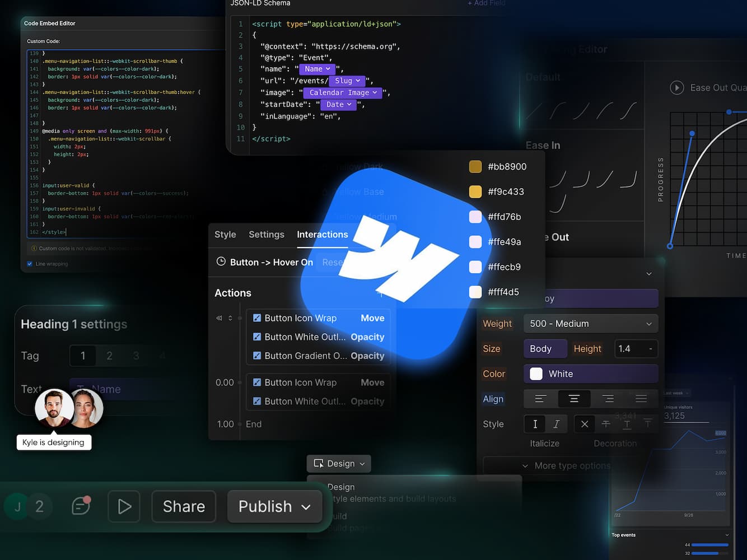Select the #bb8900 color swatch
This screenshot has width=747, height=560.
(475, 166)
